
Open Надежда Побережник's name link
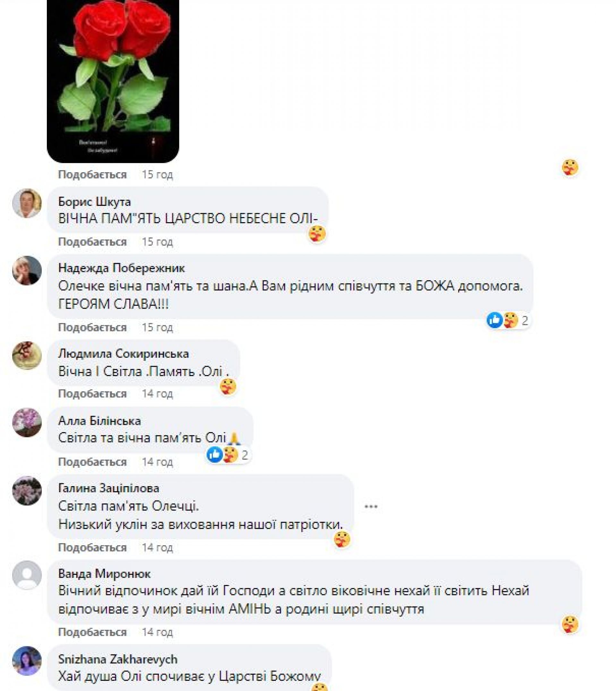121,268
